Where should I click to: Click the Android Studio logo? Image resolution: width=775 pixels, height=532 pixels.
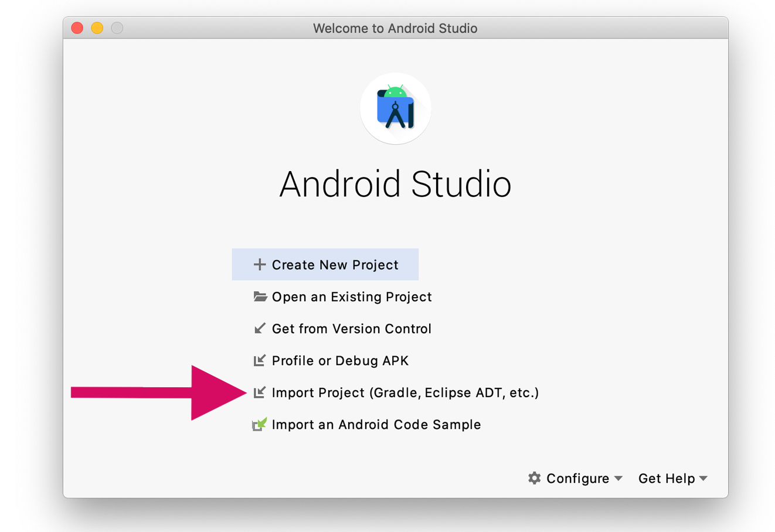coord(395,108)
